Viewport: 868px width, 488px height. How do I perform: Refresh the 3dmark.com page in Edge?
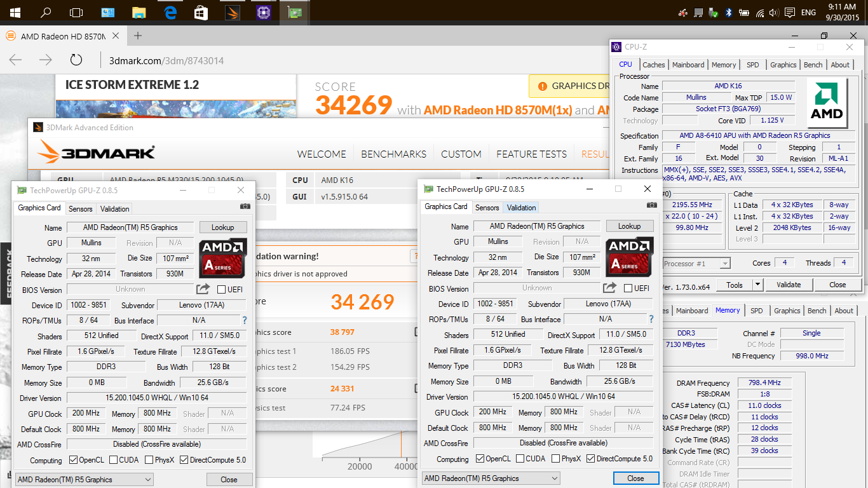(x=76, y=60)
